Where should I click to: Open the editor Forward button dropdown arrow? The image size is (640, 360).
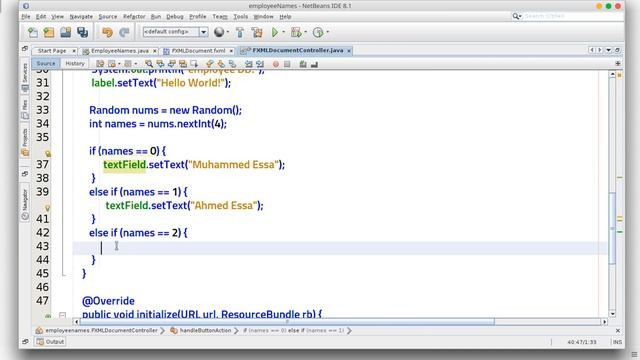pos(136,64)
